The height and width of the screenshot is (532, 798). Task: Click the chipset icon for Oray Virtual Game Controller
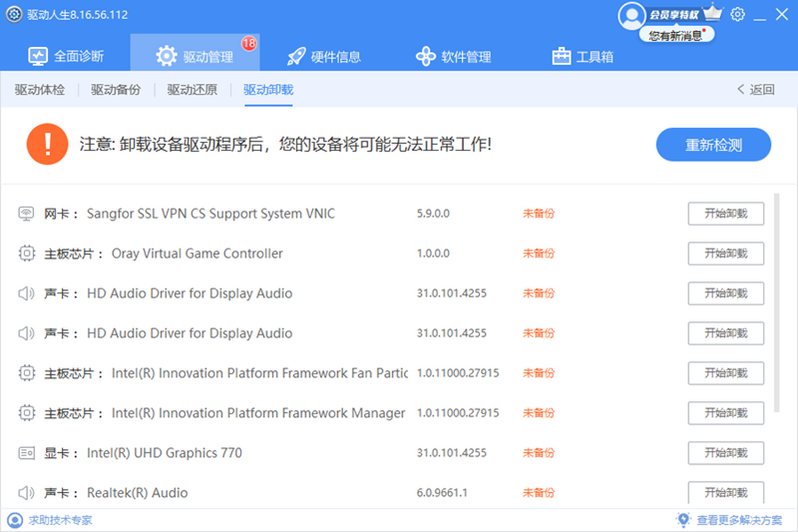tap(26, 253)
